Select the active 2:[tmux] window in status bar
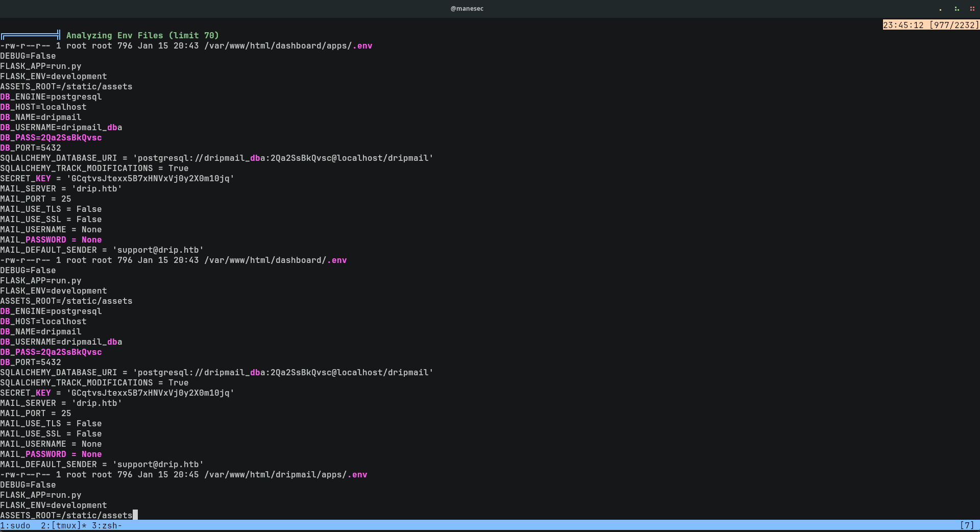The width and height of the screenshot is (980, 532). [x=63, y=525]
